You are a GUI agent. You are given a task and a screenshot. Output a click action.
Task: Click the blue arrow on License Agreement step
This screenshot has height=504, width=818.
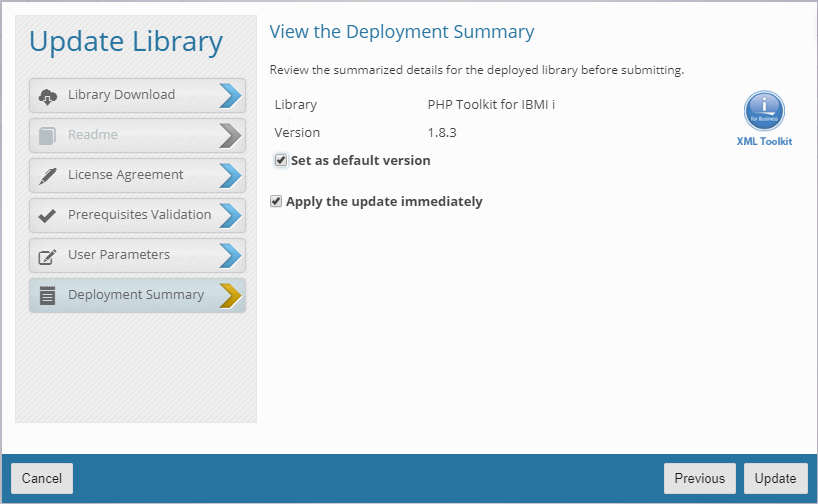(x=230, y=175)
